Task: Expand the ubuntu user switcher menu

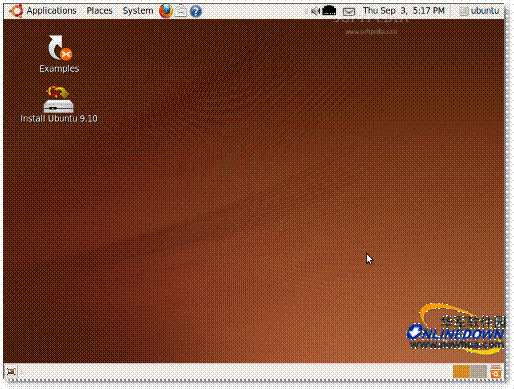Action: (x=479, y=11)
